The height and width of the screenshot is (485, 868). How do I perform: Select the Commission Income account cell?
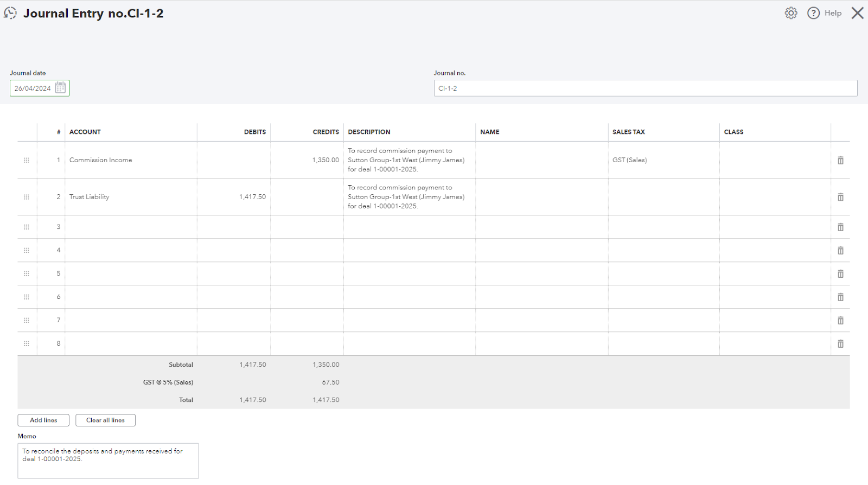131,160
